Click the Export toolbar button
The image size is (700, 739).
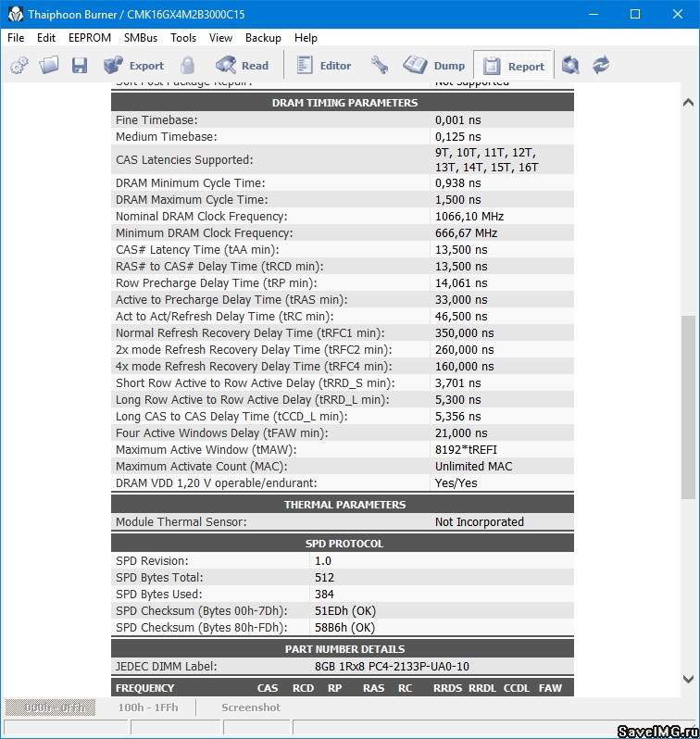(133, 66)
